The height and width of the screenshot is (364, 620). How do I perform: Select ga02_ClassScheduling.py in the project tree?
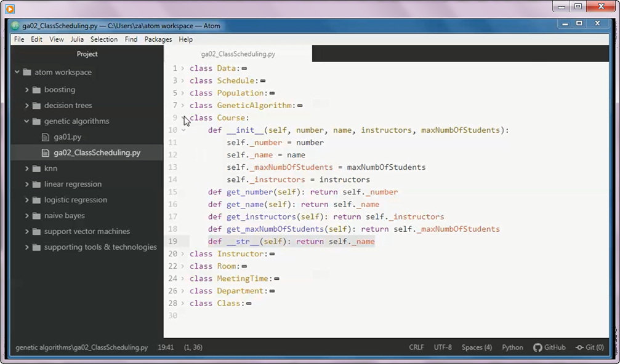tap(97, 152)
